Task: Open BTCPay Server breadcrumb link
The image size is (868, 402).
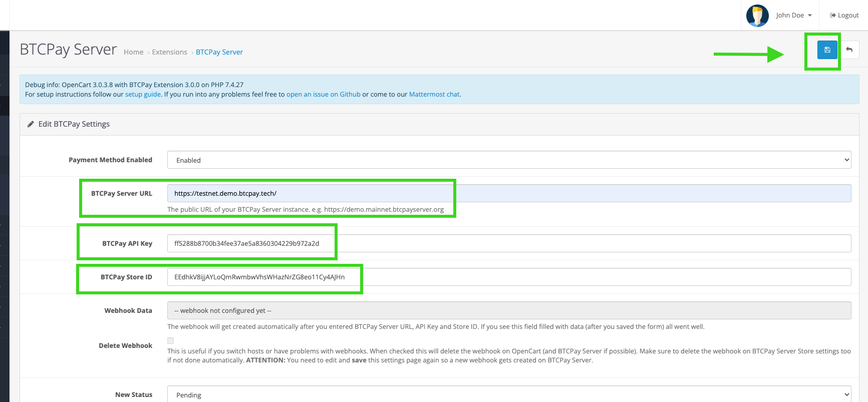Action: pos(219,52)
